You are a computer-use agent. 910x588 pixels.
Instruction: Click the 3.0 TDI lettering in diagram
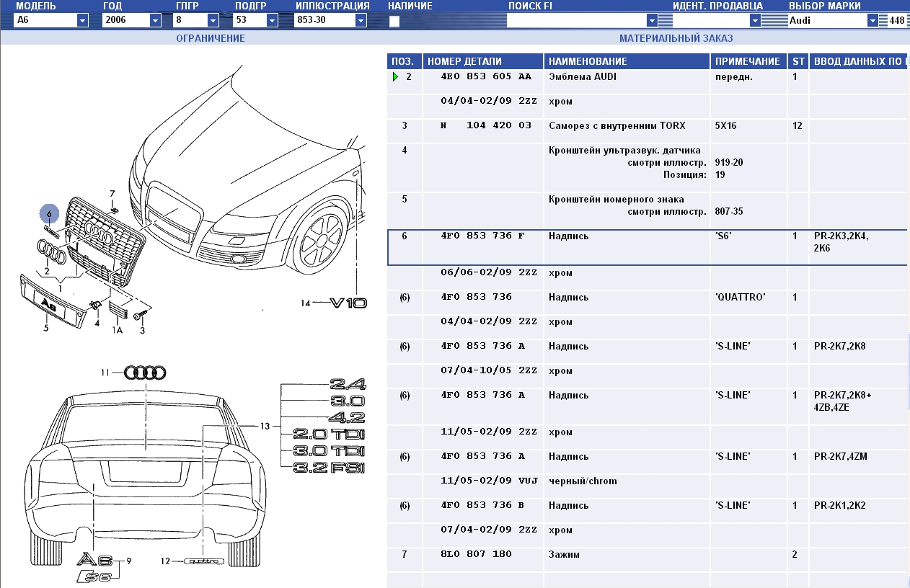(x=329, y=451)
